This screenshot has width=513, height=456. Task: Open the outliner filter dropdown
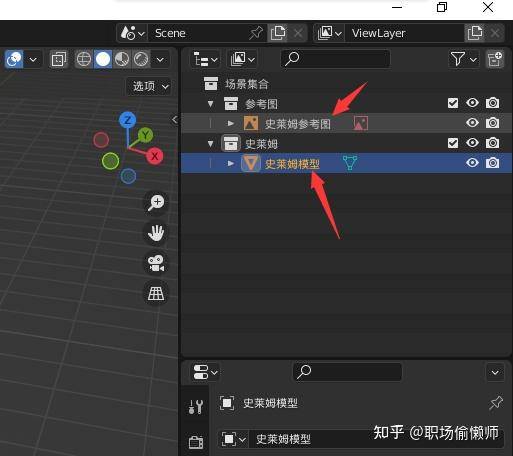pyautogui.click(x=463, y=59)
